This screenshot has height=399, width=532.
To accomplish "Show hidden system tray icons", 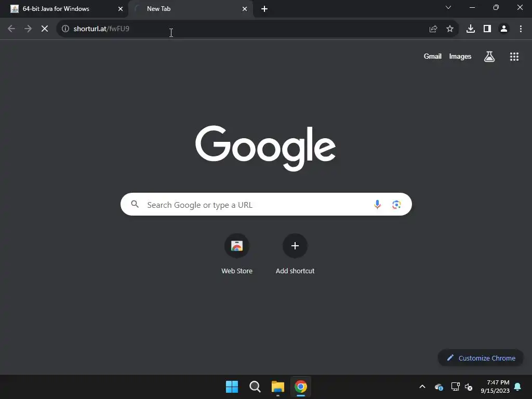I will [422, 387].
